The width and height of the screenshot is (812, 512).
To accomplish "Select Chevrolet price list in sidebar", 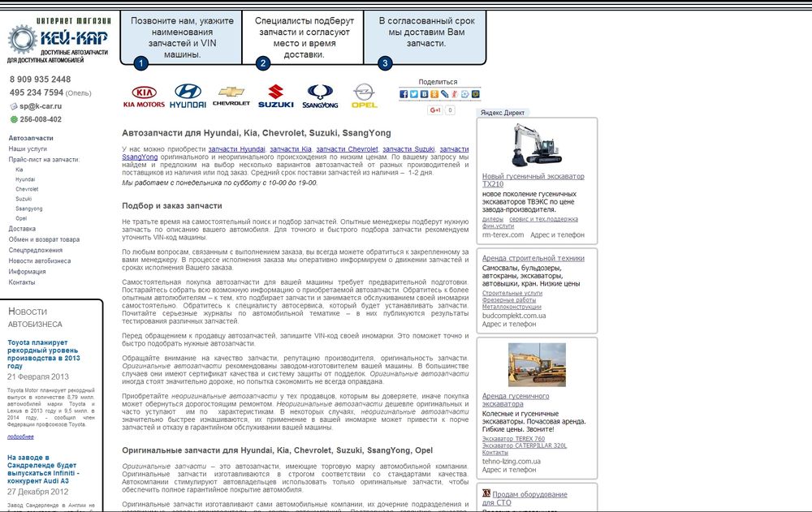I will [27, 189].
